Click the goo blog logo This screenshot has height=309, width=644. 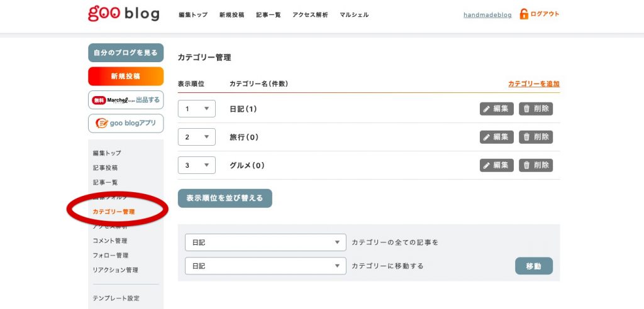(124, 14)
